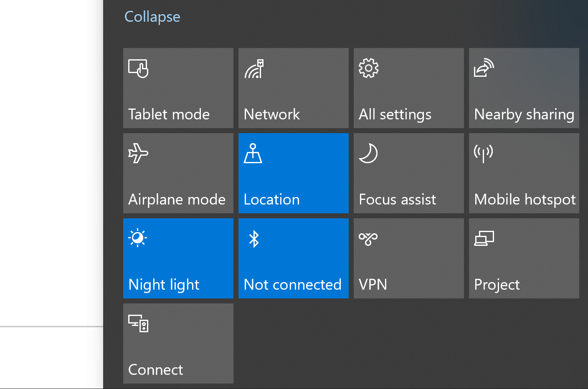The width and height of the screenshot is (588, 389).
Task: Disable the Location tile
Action: point(294,173)
